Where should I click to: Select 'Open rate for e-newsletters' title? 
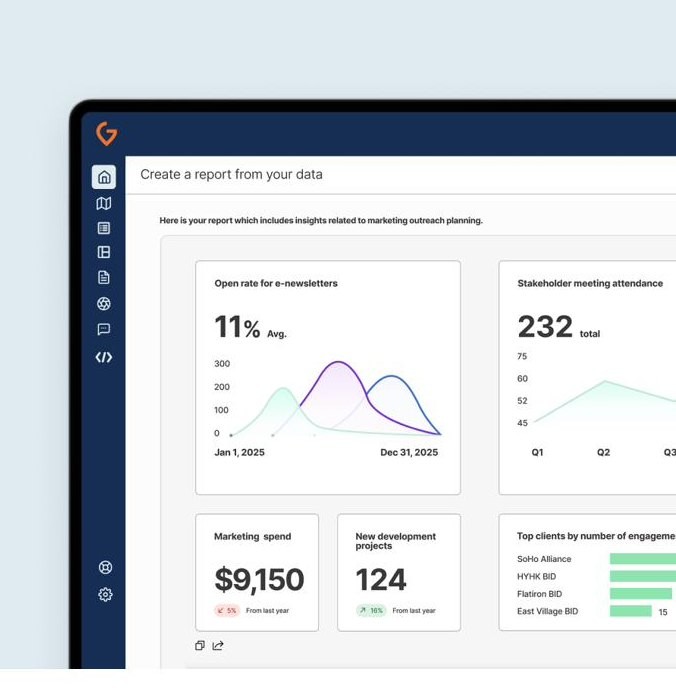click(276, 283)
